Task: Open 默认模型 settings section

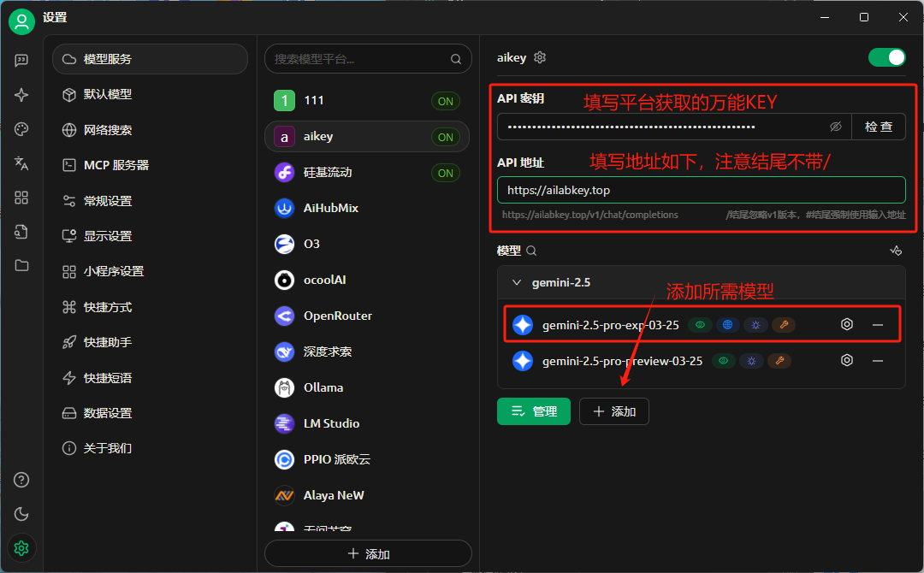Action: (151, 94)
